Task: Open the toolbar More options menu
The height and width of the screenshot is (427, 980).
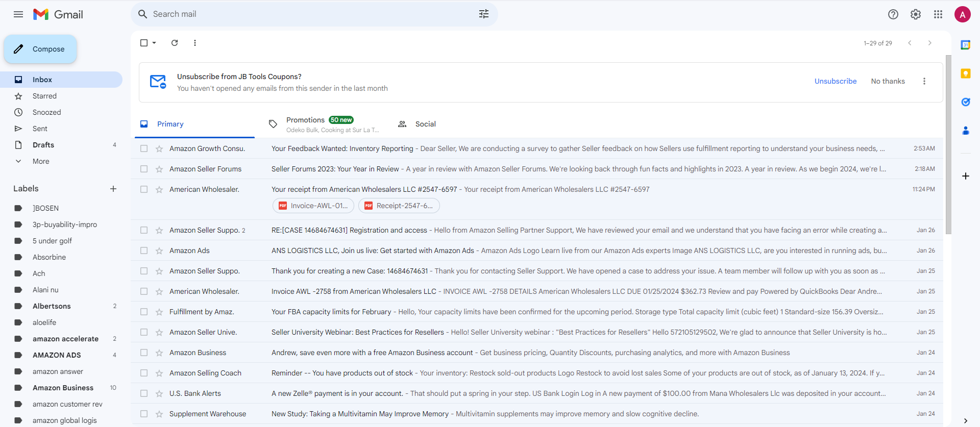Action: (x=195, y=43)
